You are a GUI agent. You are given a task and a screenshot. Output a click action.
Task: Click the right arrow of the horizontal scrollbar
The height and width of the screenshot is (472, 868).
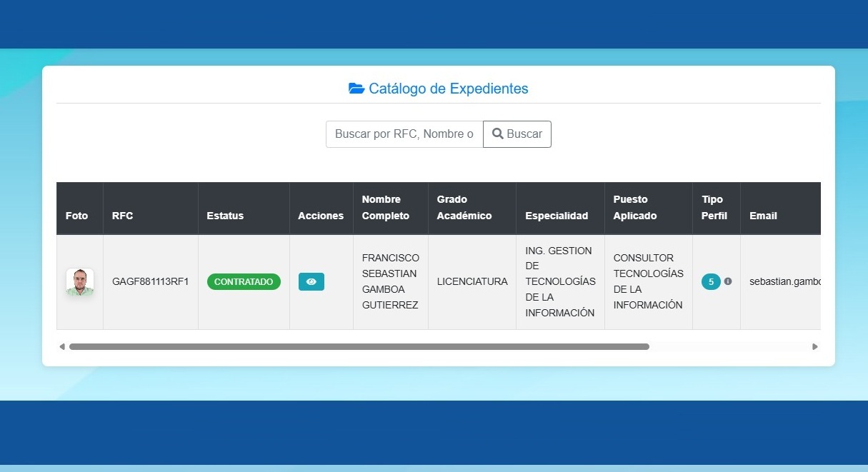click(815, 347)
